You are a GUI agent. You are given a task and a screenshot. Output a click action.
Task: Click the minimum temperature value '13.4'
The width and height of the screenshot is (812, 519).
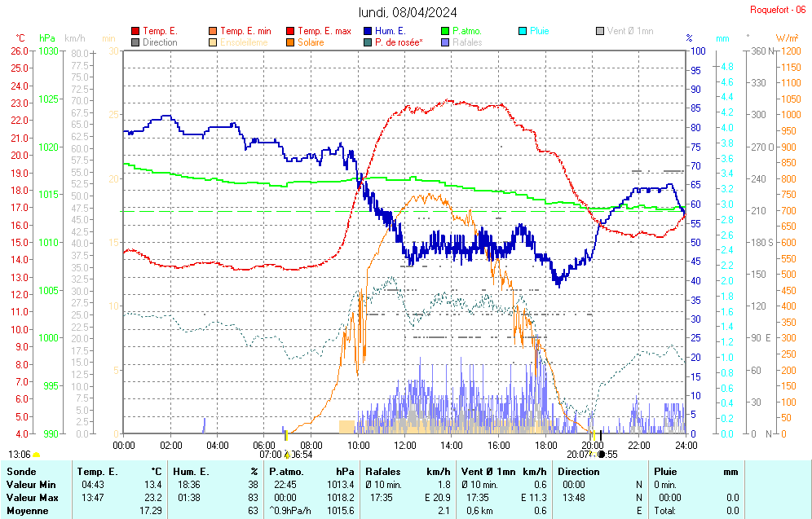[x=153, y=485]
